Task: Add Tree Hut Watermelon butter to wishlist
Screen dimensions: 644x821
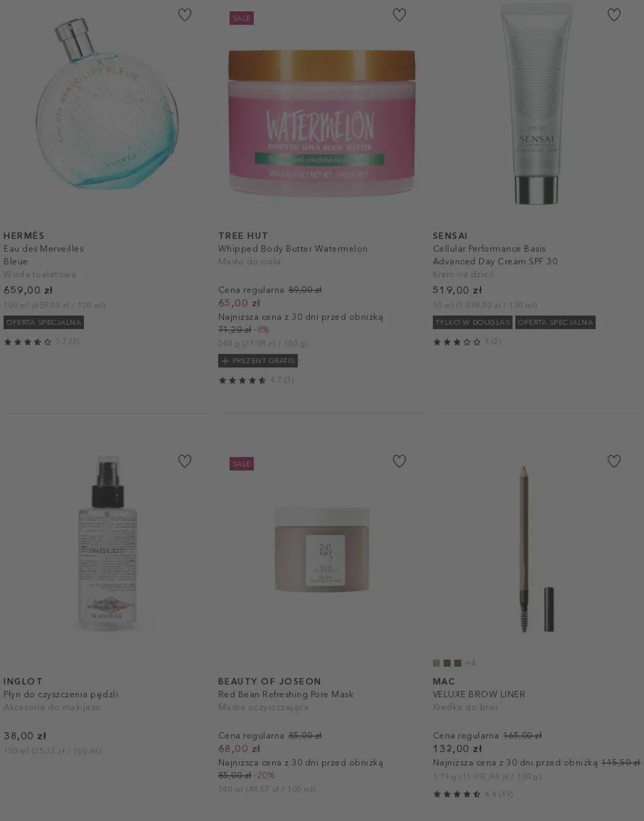Action: coord(399,15)
